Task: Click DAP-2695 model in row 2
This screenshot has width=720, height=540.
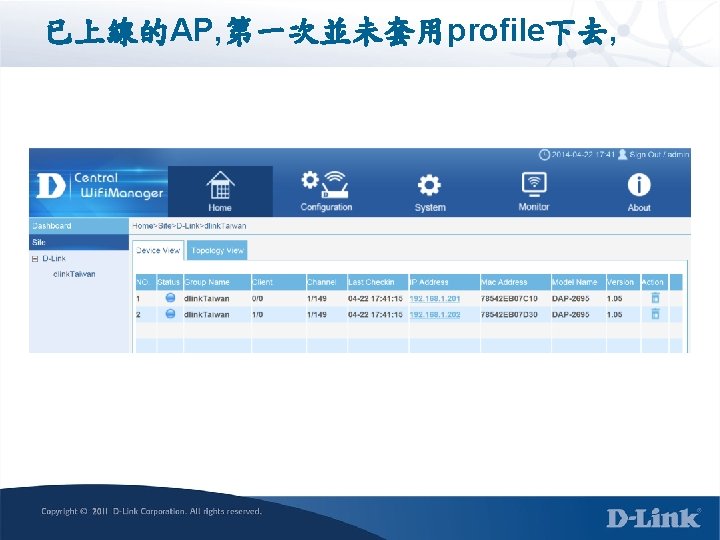Action: pos(570,315)
